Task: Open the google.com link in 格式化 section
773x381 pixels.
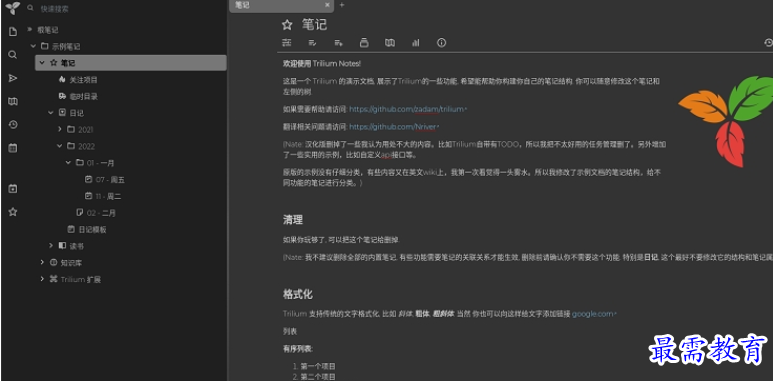Action: click(x=593, y=314)
